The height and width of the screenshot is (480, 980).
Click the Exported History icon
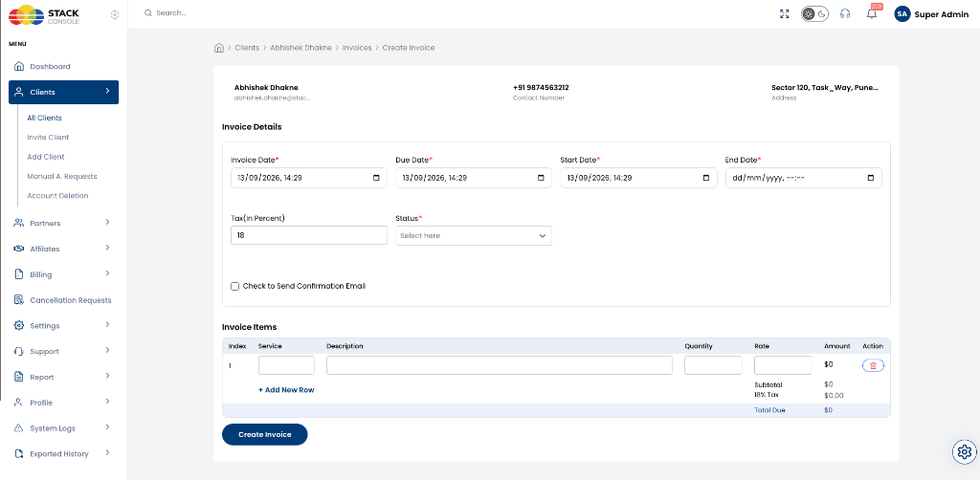pyautogui.click(x=19, y=453)
